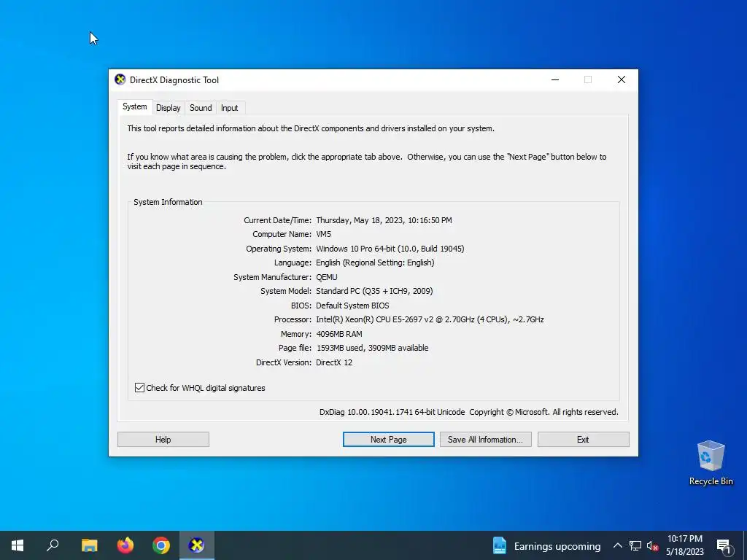
Task: Click the Standard PC (Q35 + ICH9, 2009) text
Action: (x=374, y=291)
